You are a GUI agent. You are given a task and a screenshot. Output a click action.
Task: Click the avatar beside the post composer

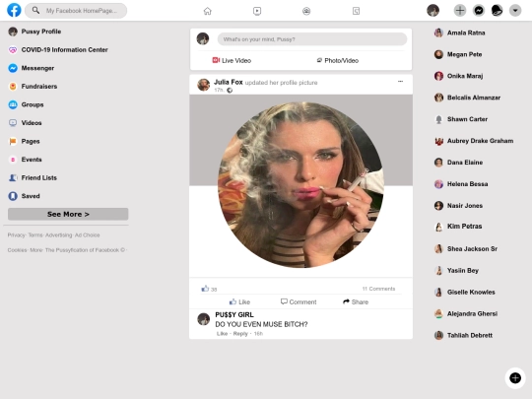(203, 38)
